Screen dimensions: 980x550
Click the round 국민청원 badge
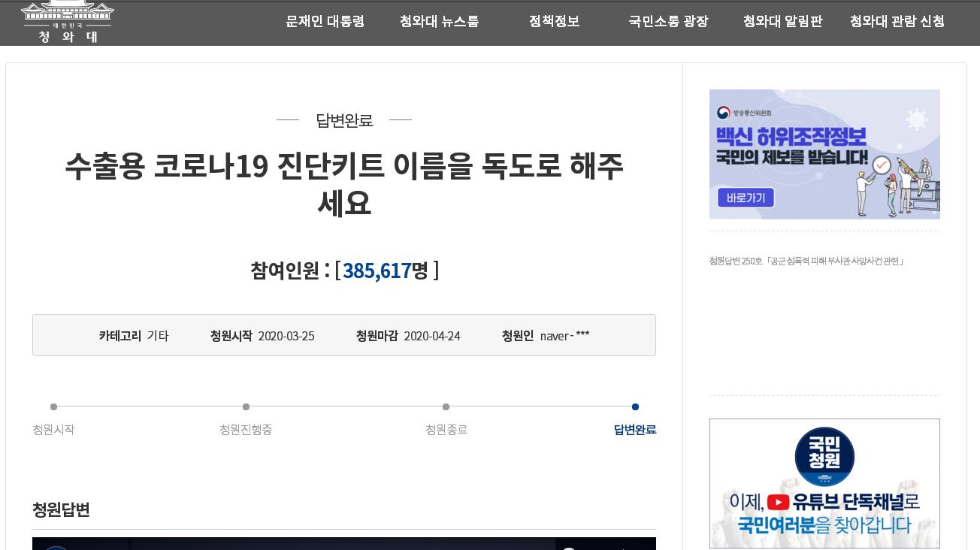coord(824,457)
